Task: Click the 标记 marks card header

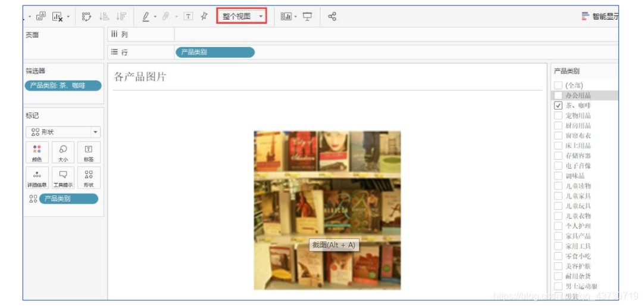Action: click(32, 116)
